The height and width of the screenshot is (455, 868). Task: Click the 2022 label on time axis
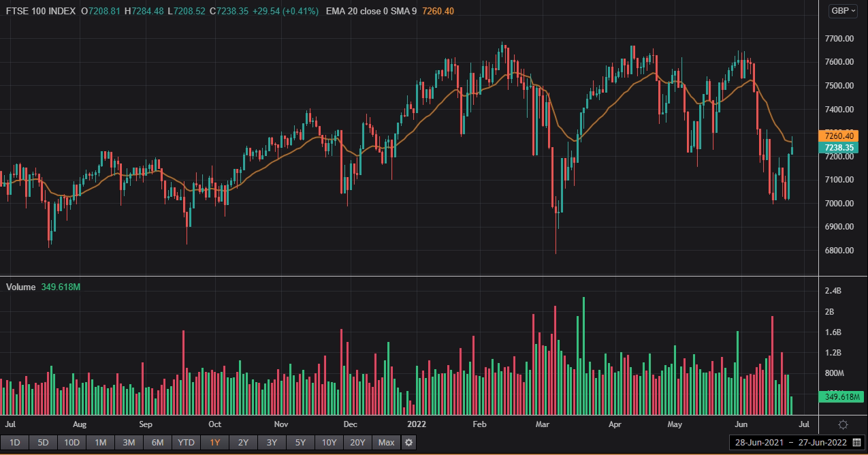click(x=417, y=424)
